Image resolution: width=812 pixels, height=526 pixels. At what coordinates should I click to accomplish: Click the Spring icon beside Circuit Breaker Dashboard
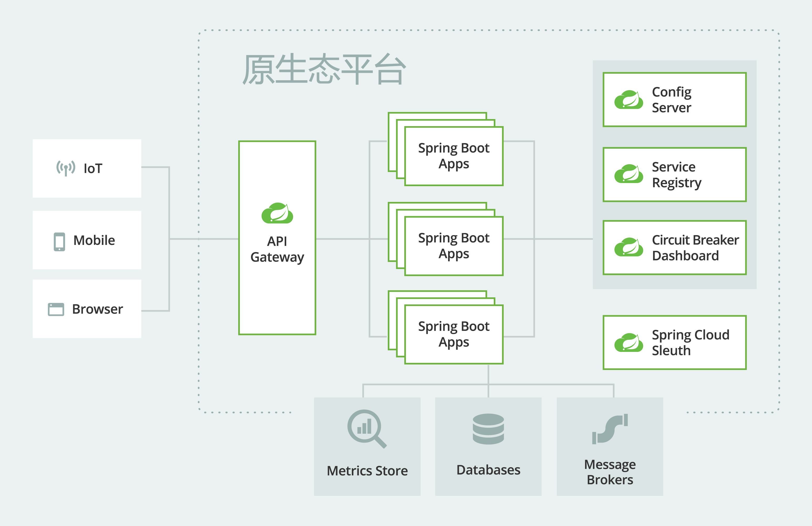tap(628, 247)
